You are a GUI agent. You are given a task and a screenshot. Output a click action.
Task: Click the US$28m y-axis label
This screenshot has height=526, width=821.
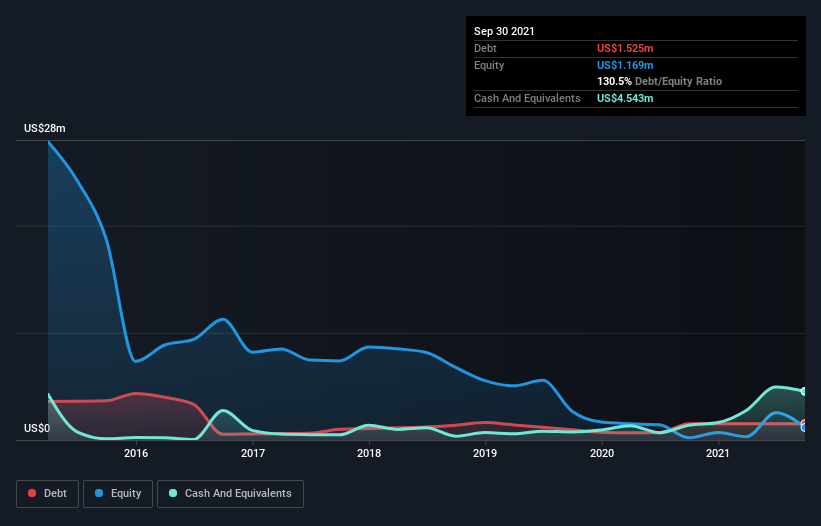point(45,128)
